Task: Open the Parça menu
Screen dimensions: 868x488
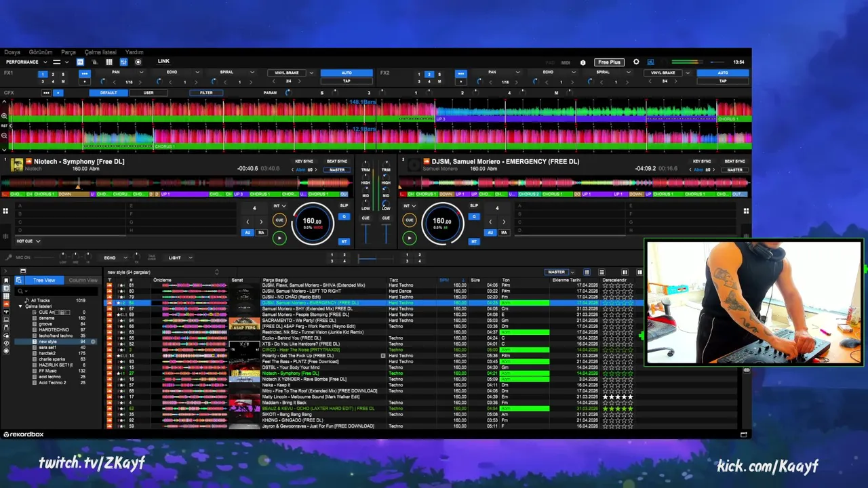Action: click(68, 52)
